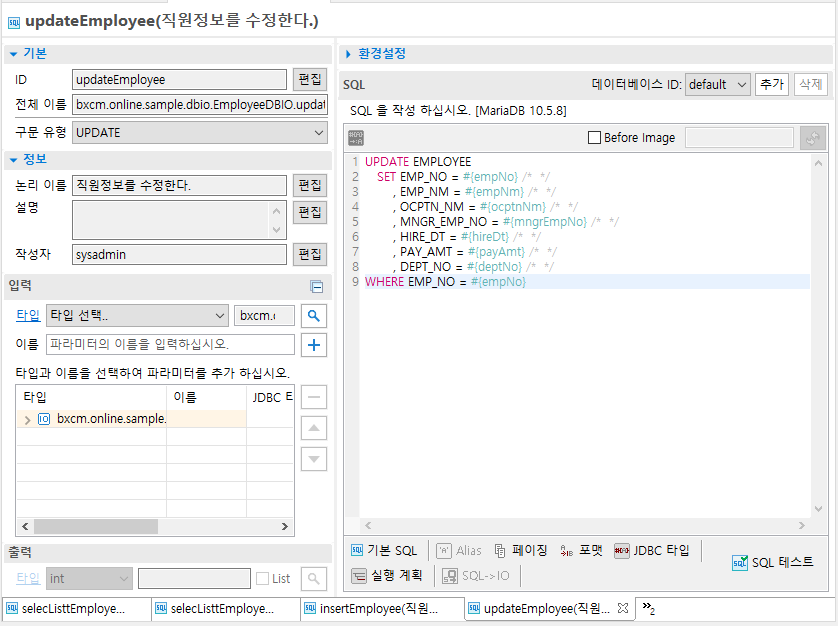Open the 기본 SQL tool
The height and width of the screenshot is (626, 838).
click(384, 550)
